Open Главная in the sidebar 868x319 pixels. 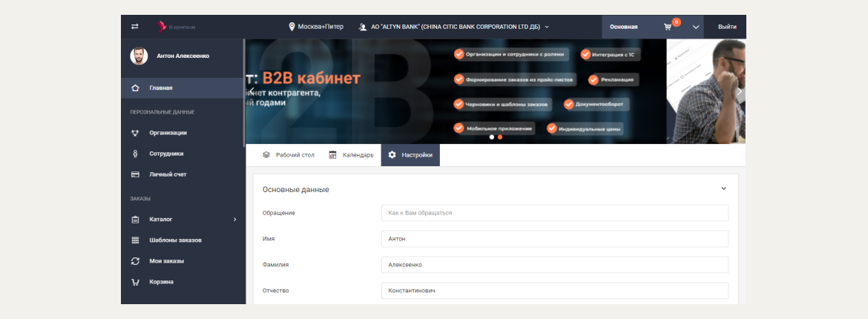pos(182,88)
